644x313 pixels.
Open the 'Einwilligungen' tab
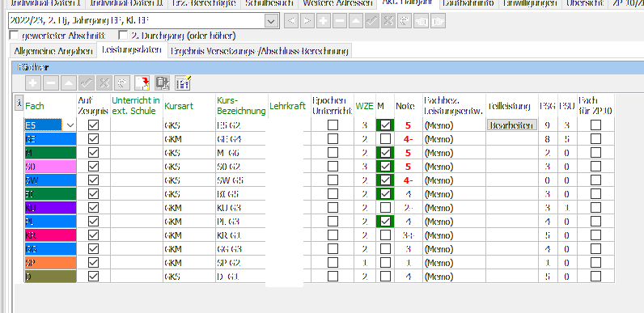(x=530, y=3)
